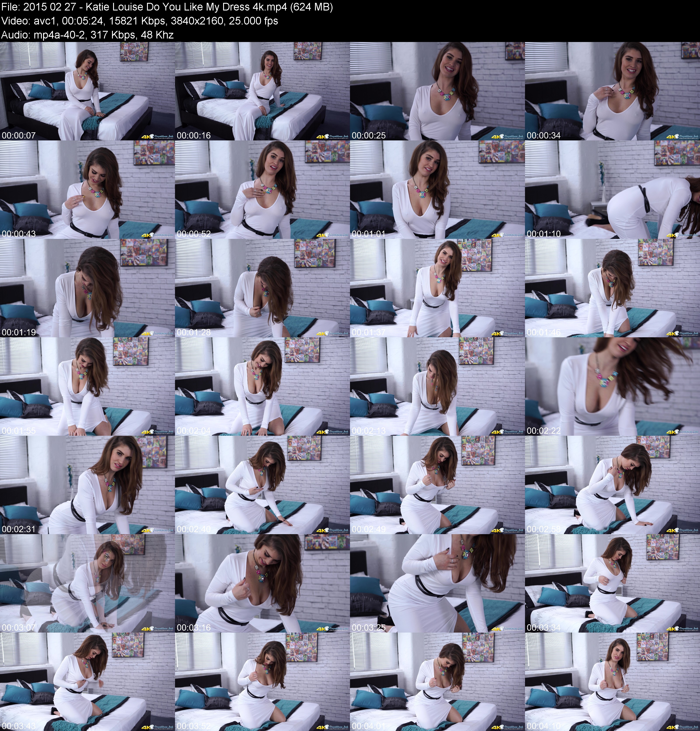Click the 00:00:34 preview frame
The width and height of the screenshot is (700, 731).
coord(612,91)
